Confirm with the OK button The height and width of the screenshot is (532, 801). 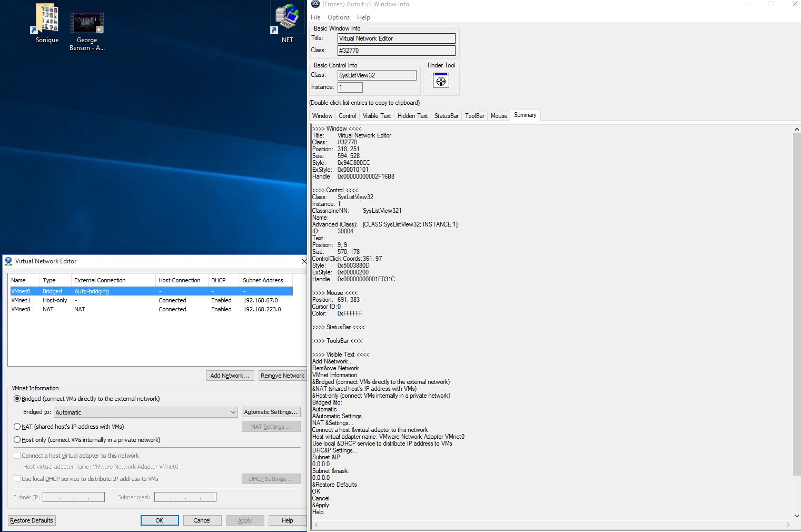pyautogui.click(x=160, y=520)
